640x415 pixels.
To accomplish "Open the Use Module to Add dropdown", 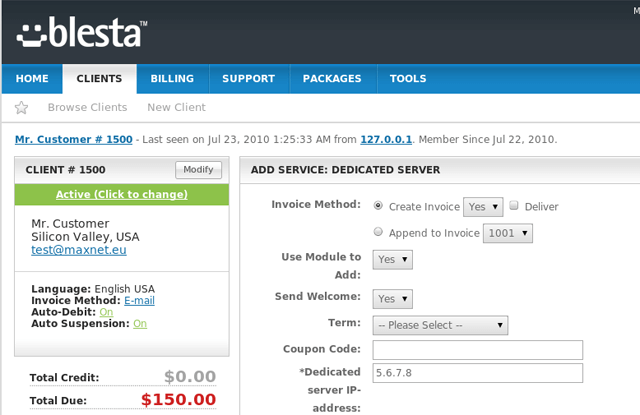I will [392, 259].
